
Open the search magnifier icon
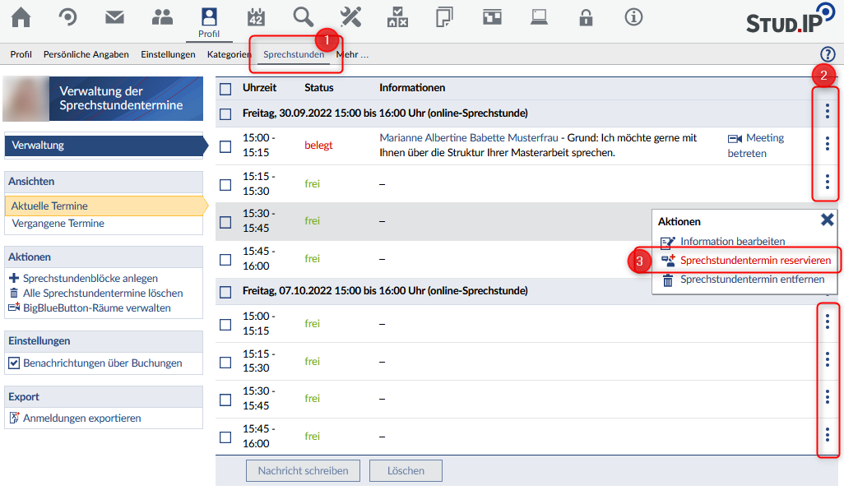point(304,17)
